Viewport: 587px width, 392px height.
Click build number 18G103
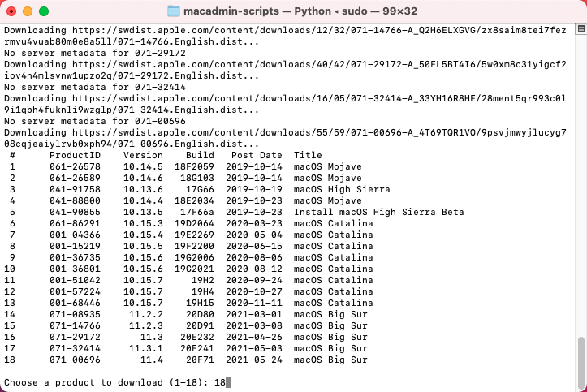(x=197, y=178)
